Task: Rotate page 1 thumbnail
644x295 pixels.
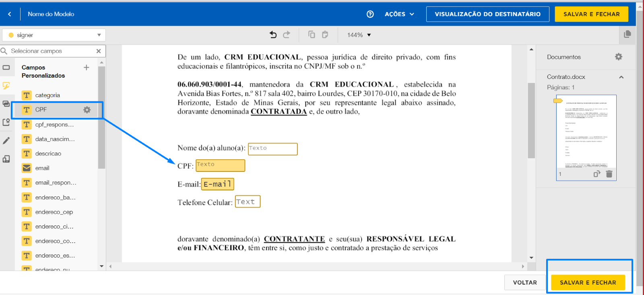Action: pos(597,174)
